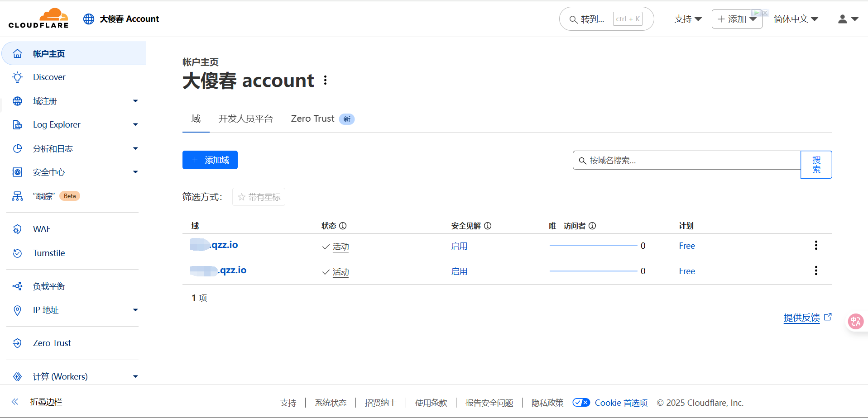The width and height of the screenshot is (868, 418).
Task: Toggle the 带有星标 filter
Action: (259, 196)
